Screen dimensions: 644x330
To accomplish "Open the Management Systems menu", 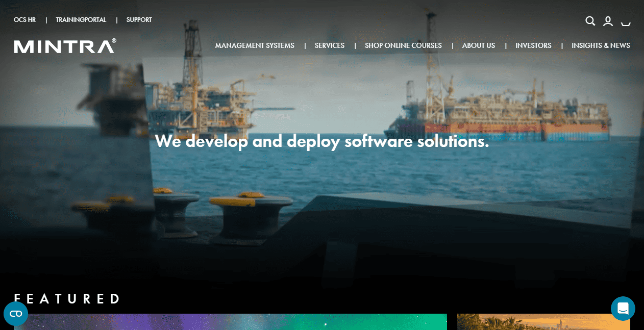I will [255, 45].
